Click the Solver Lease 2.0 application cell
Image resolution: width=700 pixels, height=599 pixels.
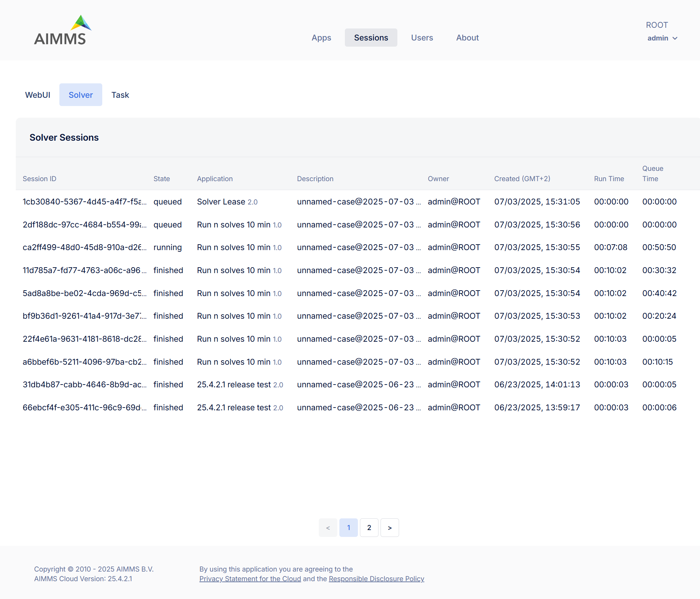click(x=227, y=202)
